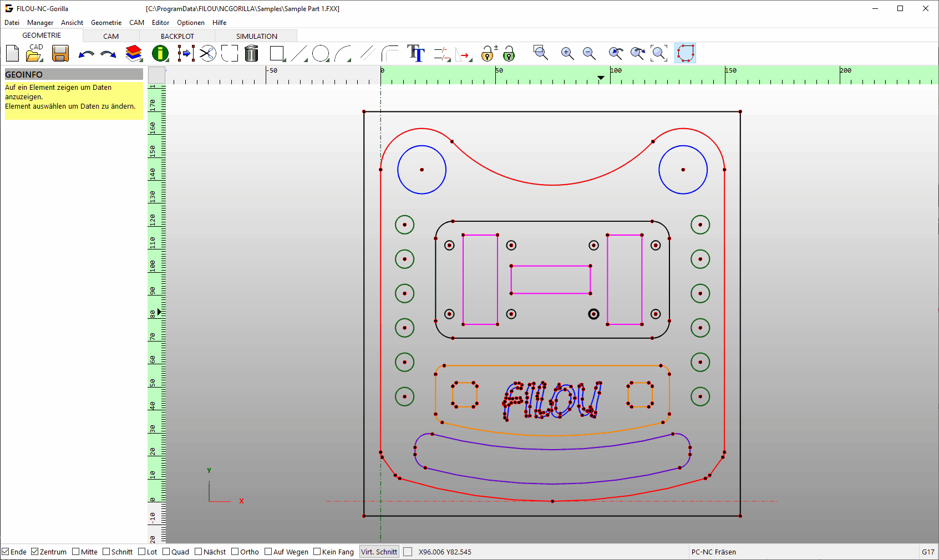The width and height of the screenshot is (939, 560).
Task: Create a new blank document
Action: coord(12,54)
